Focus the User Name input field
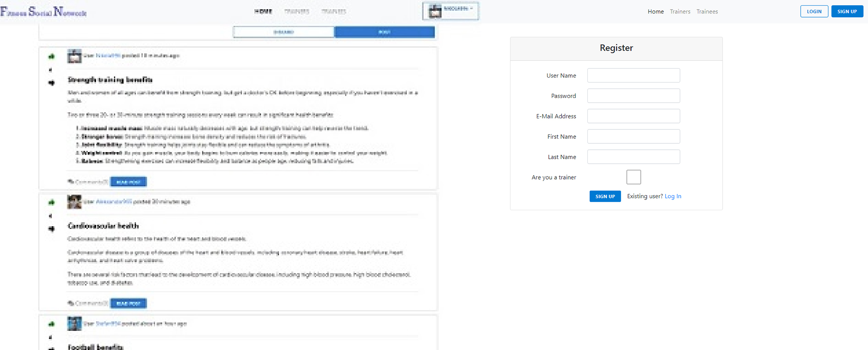Image resolution: width=868 pixels, height=350 pixels. click(x=633, y=76)
